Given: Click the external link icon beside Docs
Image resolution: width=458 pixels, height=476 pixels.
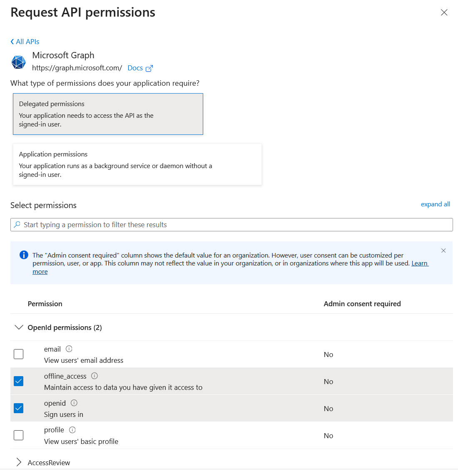Looking at the screenshot, I should tap(149, 68).
